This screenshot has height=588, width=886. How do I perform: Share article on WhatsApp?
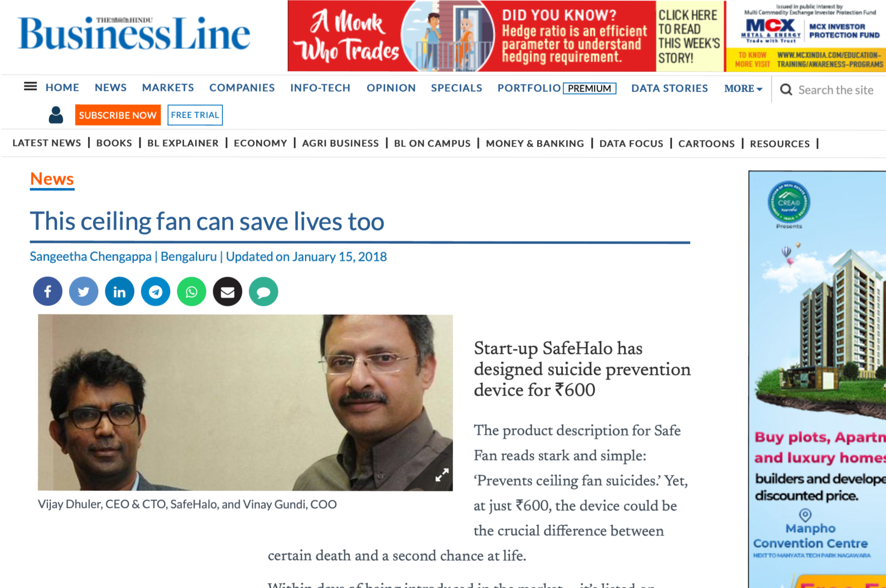point(191,292)
